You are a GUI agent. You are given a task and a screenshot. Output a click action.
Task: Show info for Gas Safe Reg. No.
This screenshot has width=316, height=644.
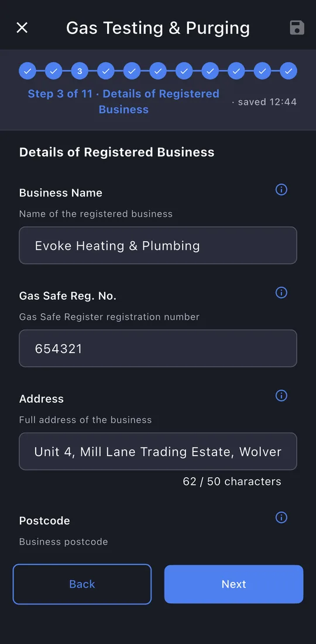[x=281, y=292]
